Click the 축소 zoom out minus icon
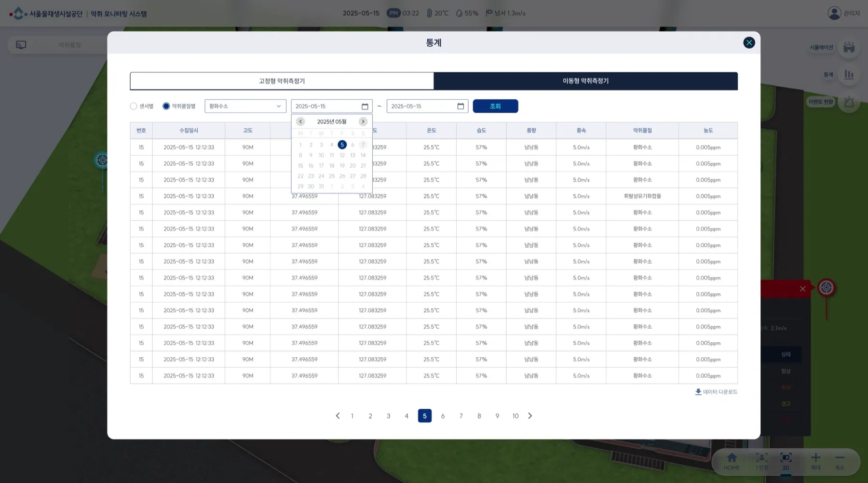 tap(840, 457)
